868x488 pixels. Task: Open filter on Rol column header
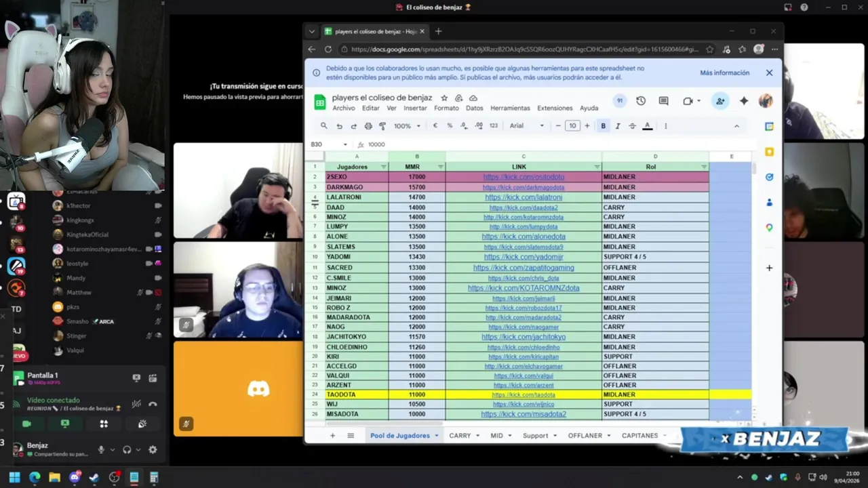704,167
